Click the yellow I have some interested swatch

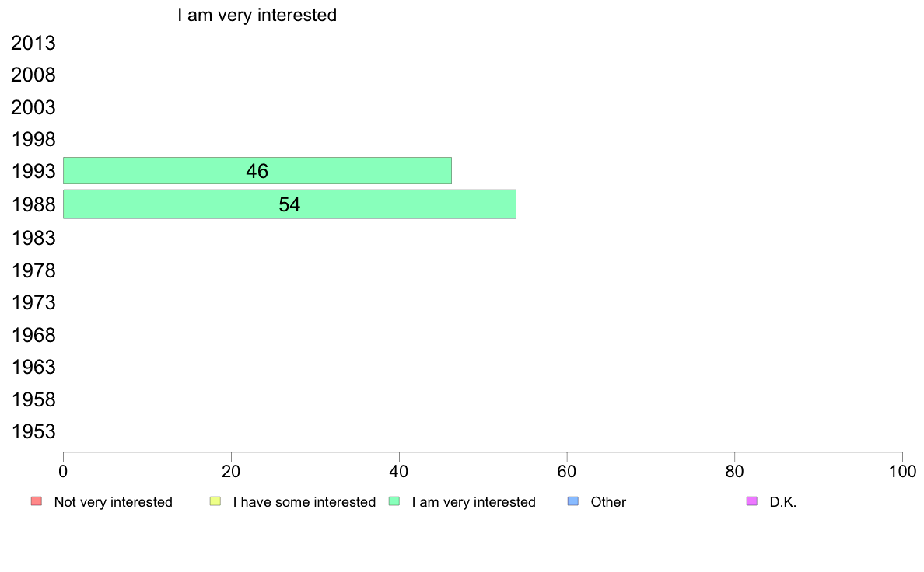pos(215,501)
